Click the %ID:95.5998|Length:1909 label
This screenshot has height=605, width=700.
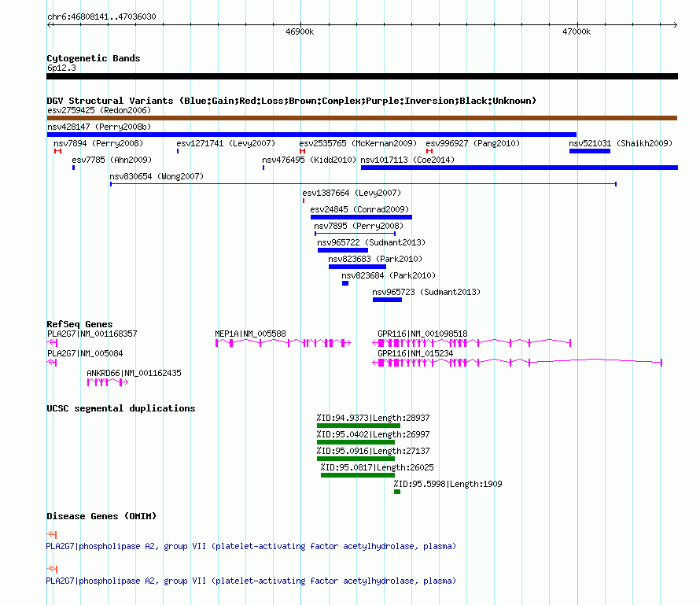[x=448, y=484]
